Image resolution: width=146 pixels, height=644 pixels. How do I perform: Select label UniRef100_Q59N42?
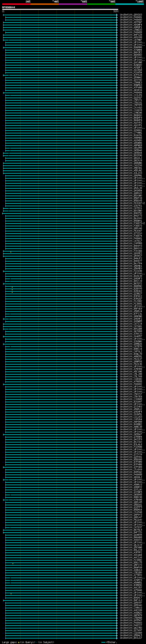click(x=131, y=77)
